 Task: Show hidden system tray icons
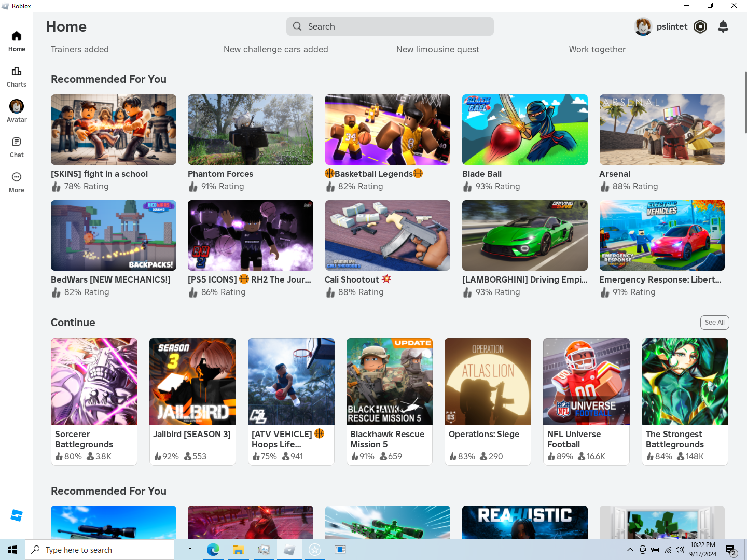[630, 550]
